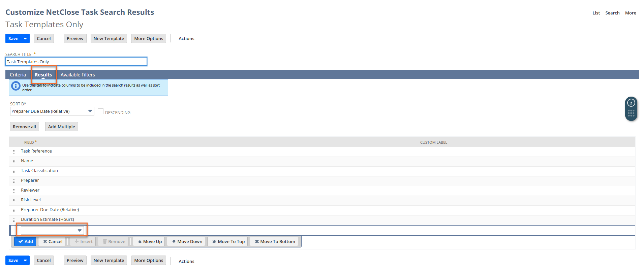Grab the drag handle beside Task Reference
The height and width of the screenshot is (269, 644).
click(14, 152)
